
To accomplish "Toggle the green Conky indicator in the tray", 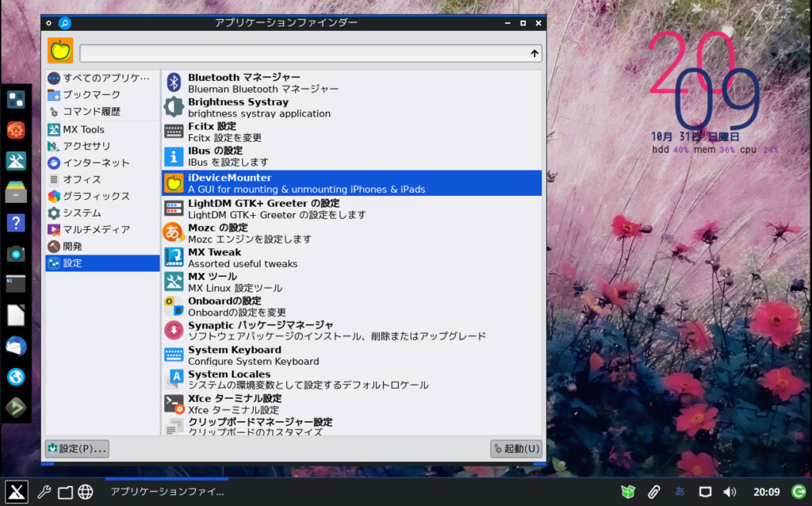I will pos(799,492).
